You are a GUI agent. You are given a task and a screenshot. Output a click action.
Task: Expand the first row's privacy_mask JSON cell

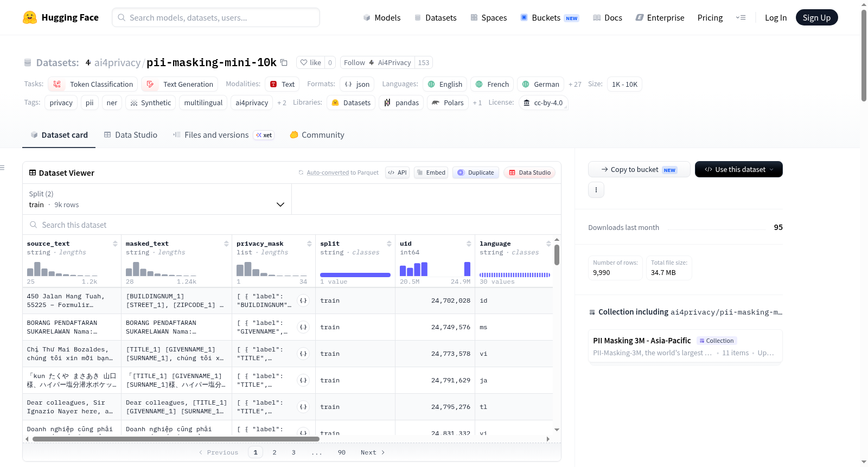point(303,300)
